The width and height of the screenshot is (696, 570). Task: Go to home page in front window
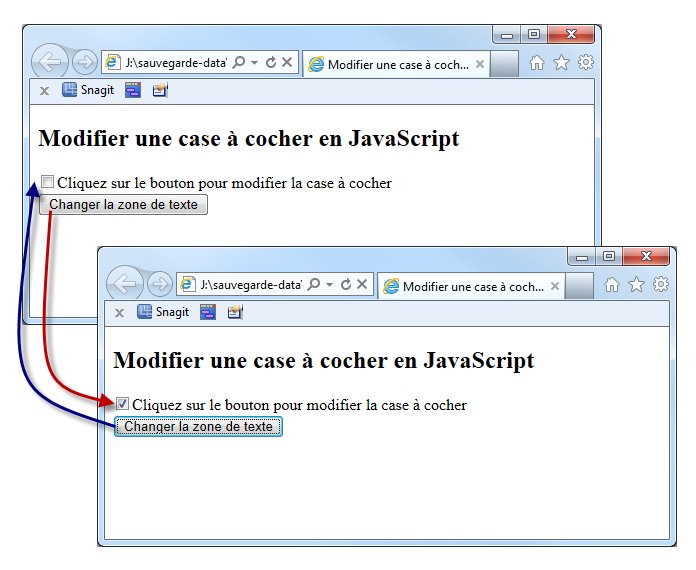pos(612,285)
